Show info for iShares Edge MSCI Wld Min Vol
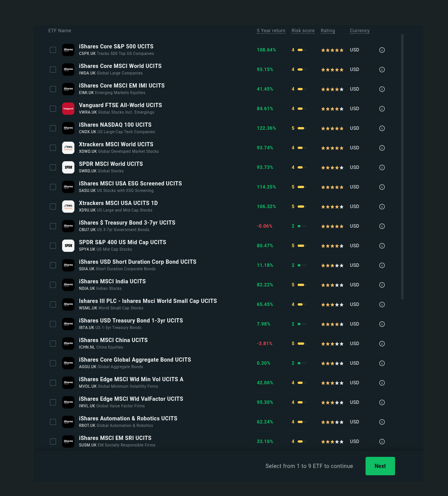The width and height of the screenshot is (448, 496). pyautogui.click(x=382, y=383)
